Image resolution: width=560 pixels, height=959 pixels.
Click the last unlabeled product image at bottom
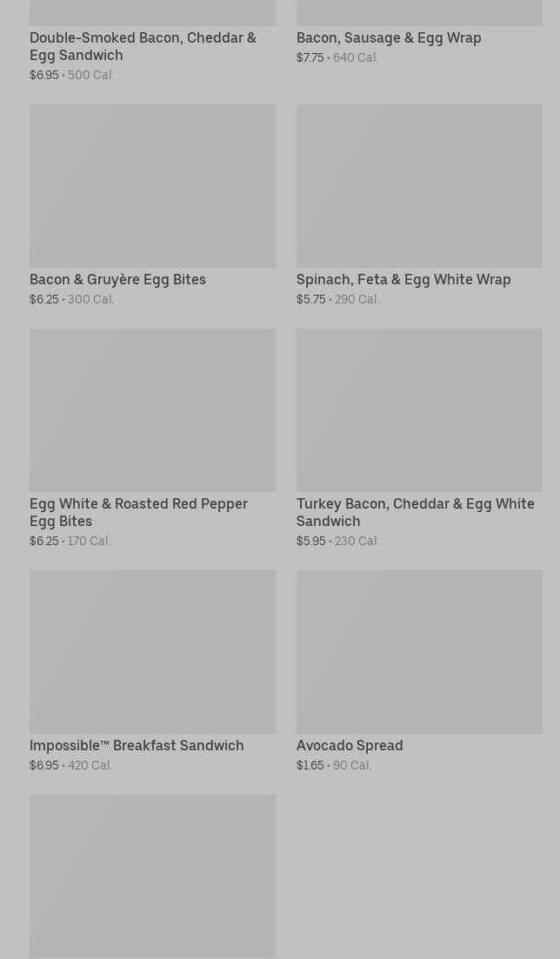(x=152, y=876)
